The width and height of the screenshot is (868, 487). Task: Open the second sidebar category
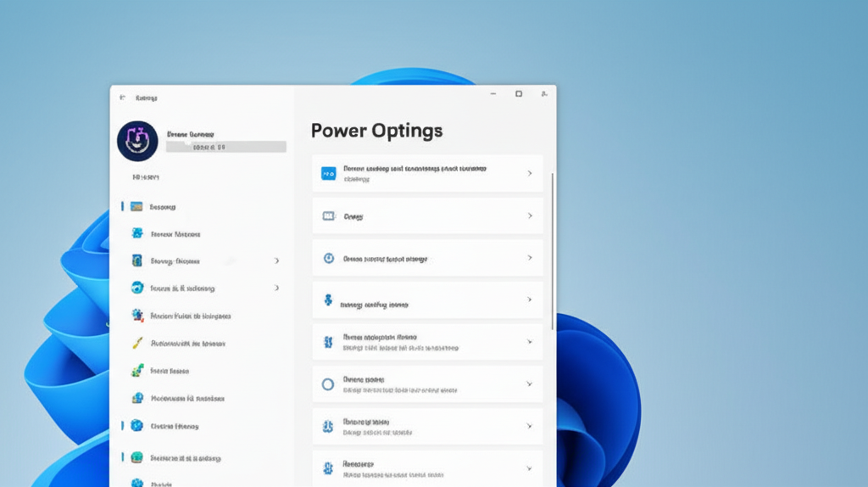[175, 234]
